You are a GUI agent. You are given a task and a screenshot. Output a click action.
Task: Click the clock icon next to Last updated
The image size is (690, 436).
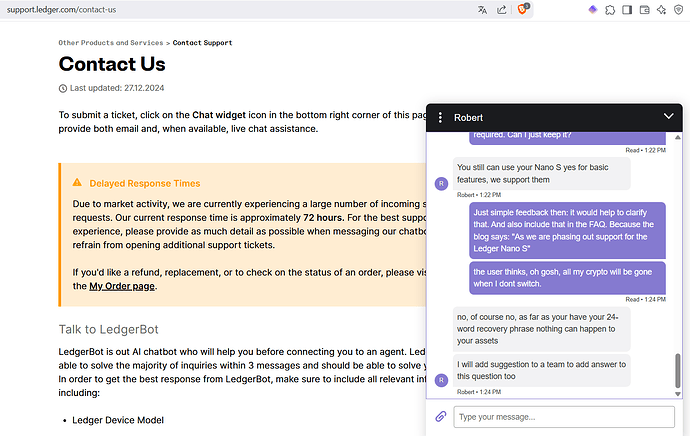pyautogui.click(x=63, y=88)
